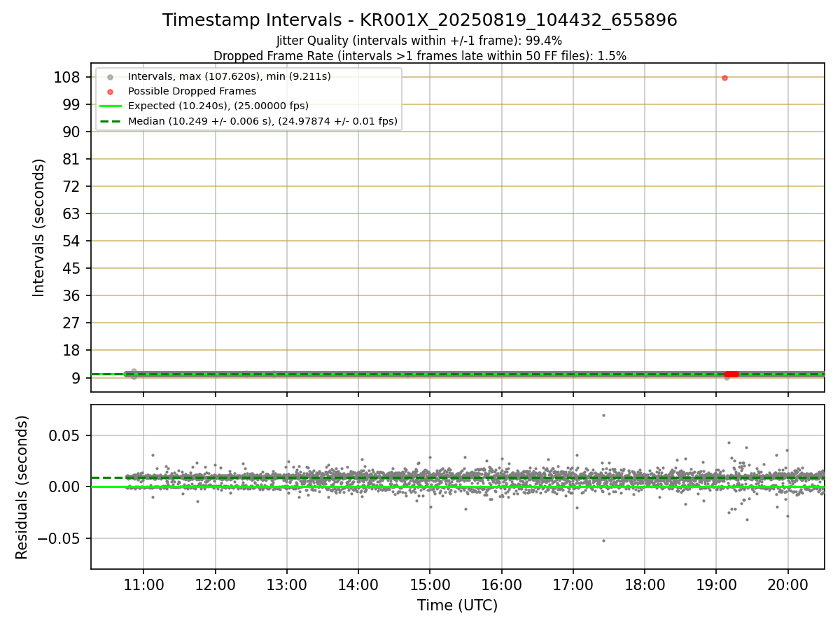This screenshot has height=630, width=840.
Task: Click the 13:00 time tick label
Action: tap(287, 584)
